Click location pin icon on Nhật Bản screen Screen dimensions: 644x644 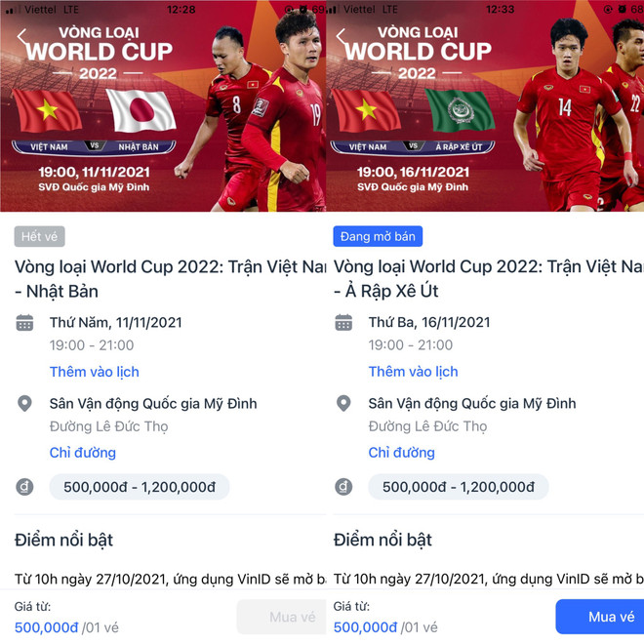[24, 403]
